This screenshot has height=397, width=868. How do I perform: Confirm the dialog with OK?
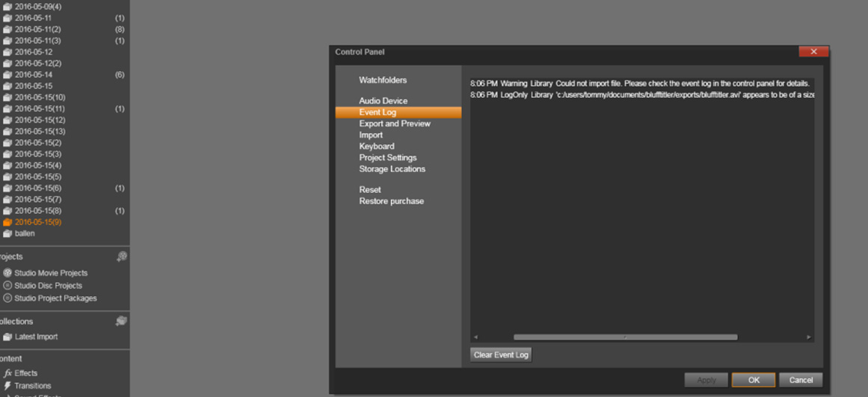coord(753,380)
